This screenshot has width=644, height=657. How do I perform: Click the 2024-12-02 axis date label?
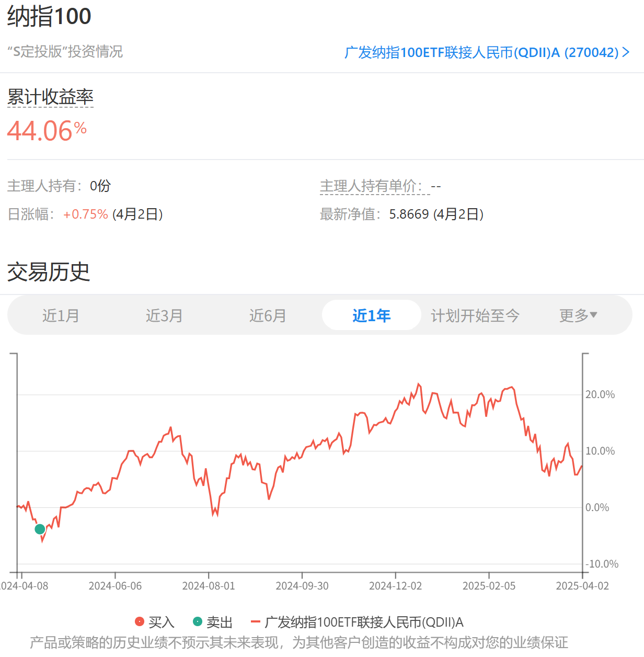point(395,586)
